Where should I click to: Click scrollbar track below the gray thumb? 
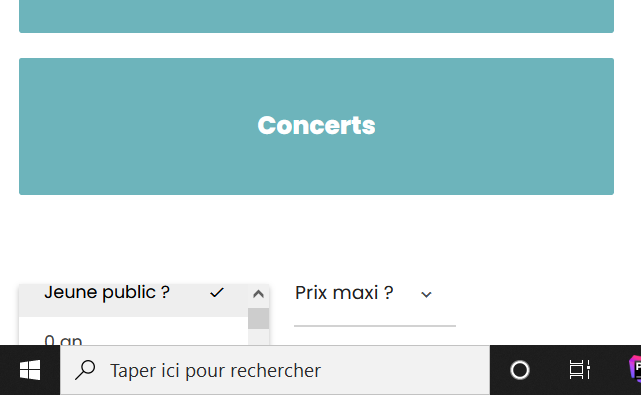258,337
